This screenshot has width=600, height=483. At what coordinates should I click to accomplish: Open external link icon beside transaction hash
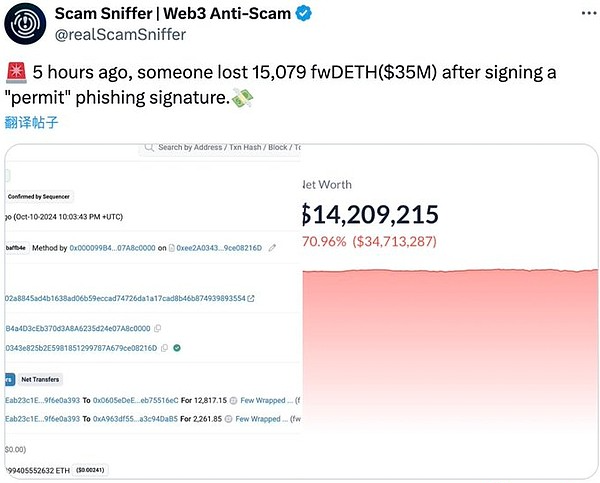(x=251, y=298)
